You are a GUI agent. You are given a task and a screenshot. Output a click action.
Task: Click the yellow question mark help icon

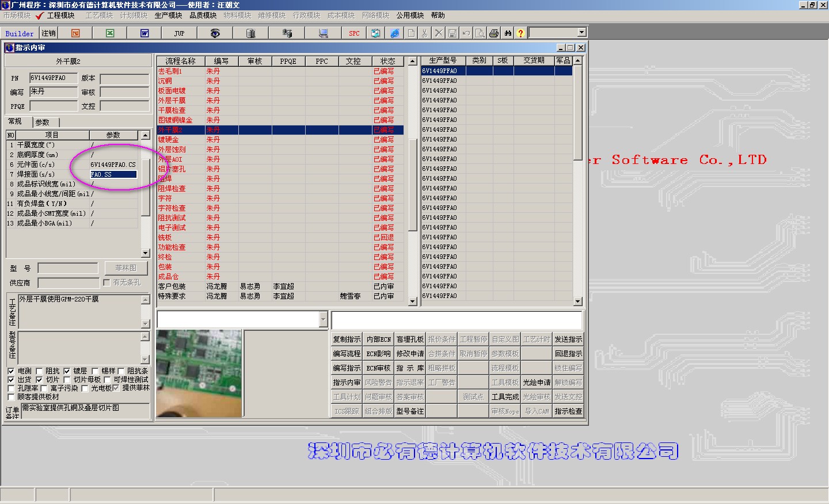520,33
